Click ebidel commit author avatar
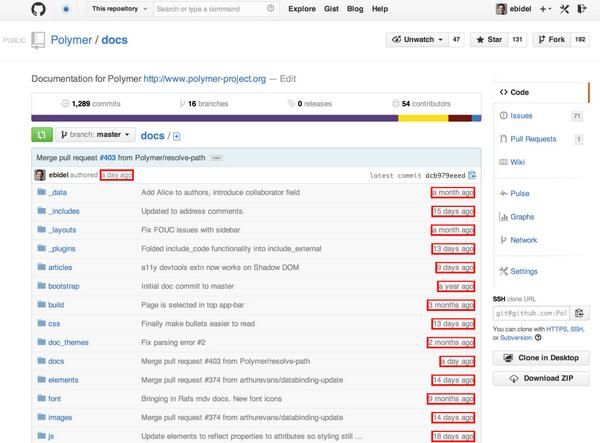Image resolution: width=600 pixels, height=443 pixels. point(40,175)
